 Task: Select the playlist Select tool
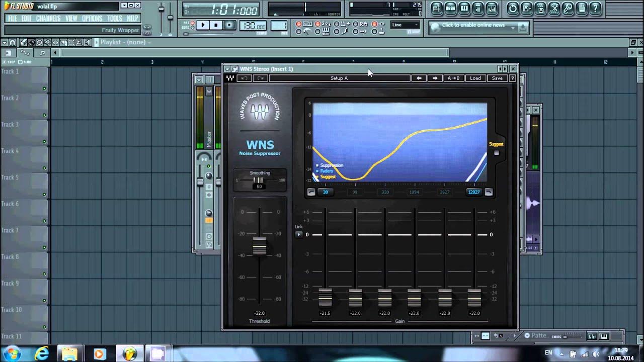[71, 42]
